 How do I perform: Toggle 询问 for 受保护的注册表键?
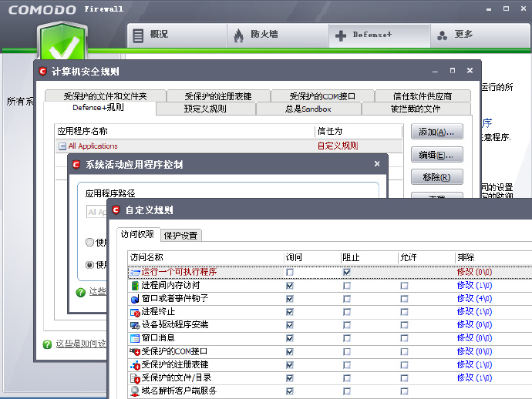pos(290,365)
